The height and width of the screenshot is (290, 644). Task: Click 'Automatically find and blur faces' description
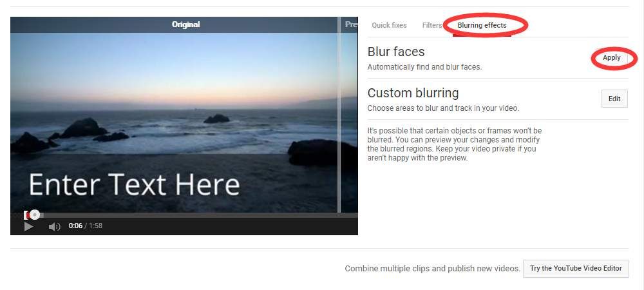point(424,67)
